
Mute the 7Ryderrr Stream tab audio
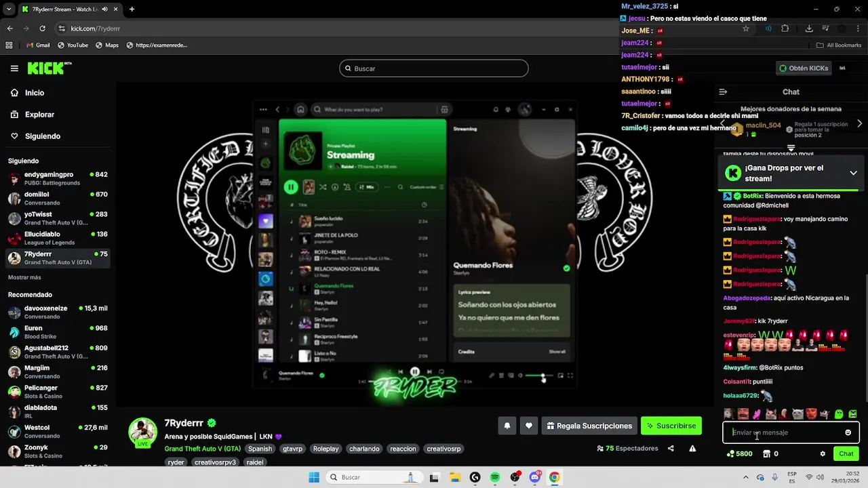104,9
